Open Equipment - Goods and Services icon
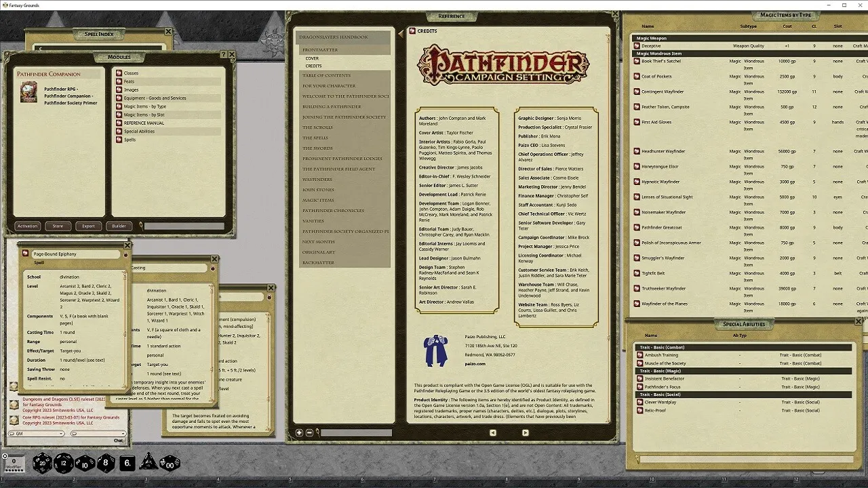Image resolution: width=868 pixels, height=488 pixels. coord(119,98)
